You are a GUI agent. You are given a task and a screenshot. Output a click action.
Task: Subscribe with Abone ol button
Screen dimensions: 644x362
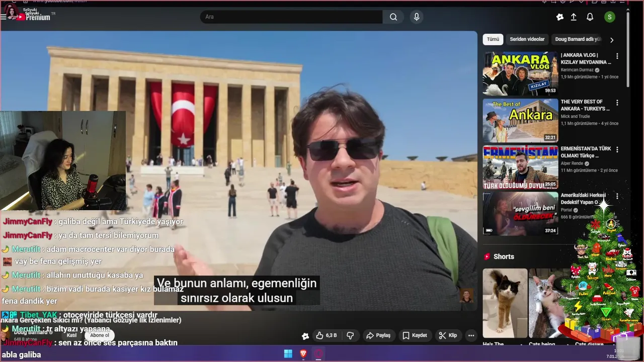coord(100,335)
